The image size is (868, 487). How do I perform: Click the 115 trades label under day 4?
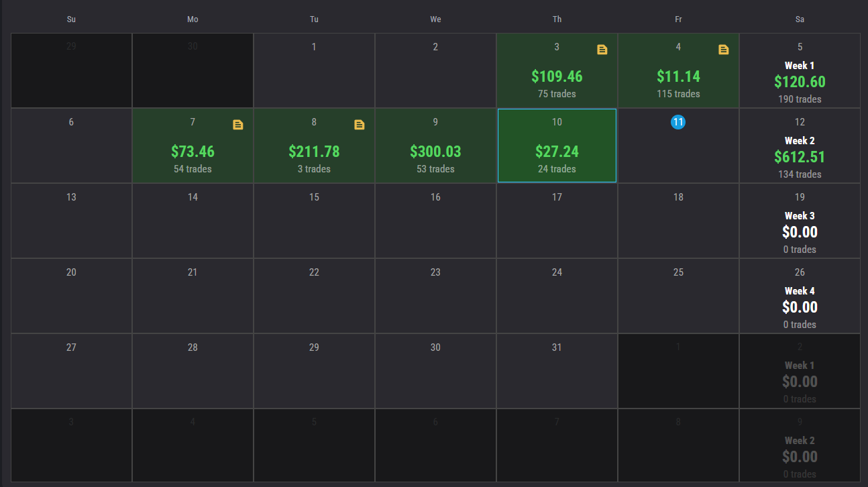(678, 94)
